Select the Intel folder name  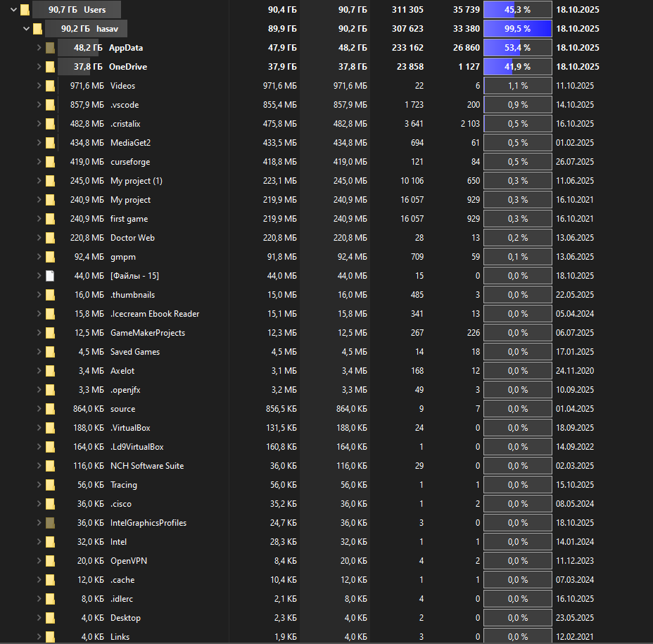[118, 542]
